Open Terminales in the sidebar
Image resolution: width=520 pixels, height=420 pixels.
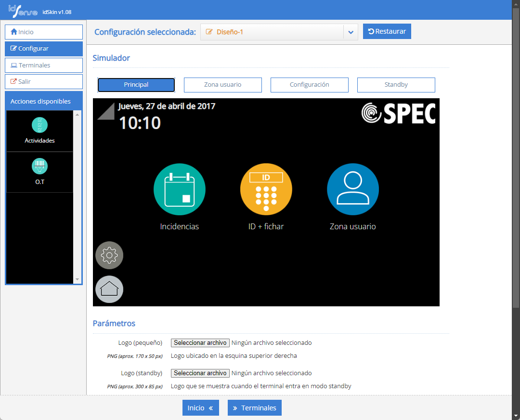pyautogui.click(x=44, y=65)
